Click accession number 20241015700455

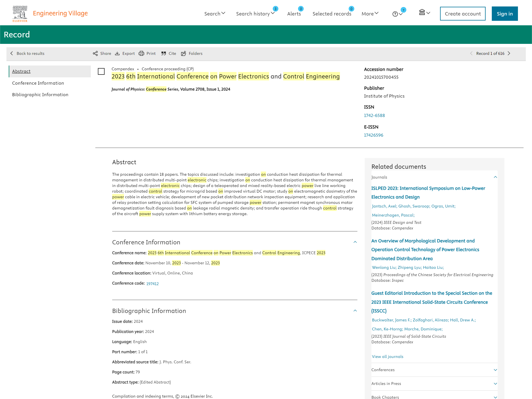tap(381, 77)
